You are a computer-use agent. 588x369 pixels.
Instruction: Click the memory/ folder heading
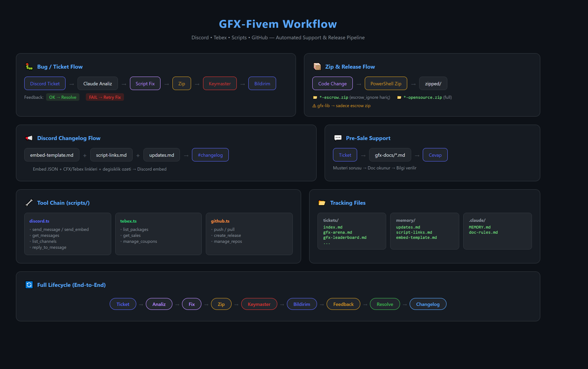point(405,220)
